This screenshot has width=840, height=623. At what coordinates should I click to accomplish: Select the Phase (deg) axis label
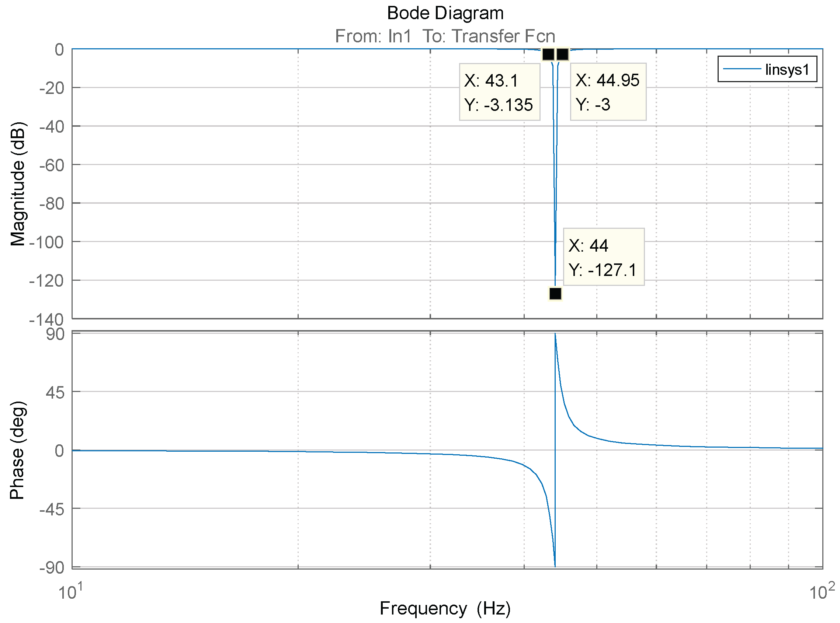17,450
